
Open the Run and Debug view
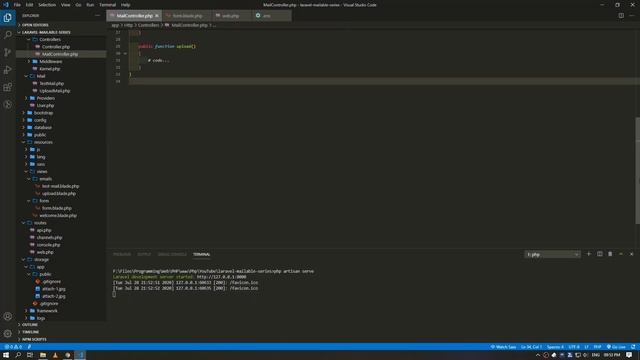point(8,70)
